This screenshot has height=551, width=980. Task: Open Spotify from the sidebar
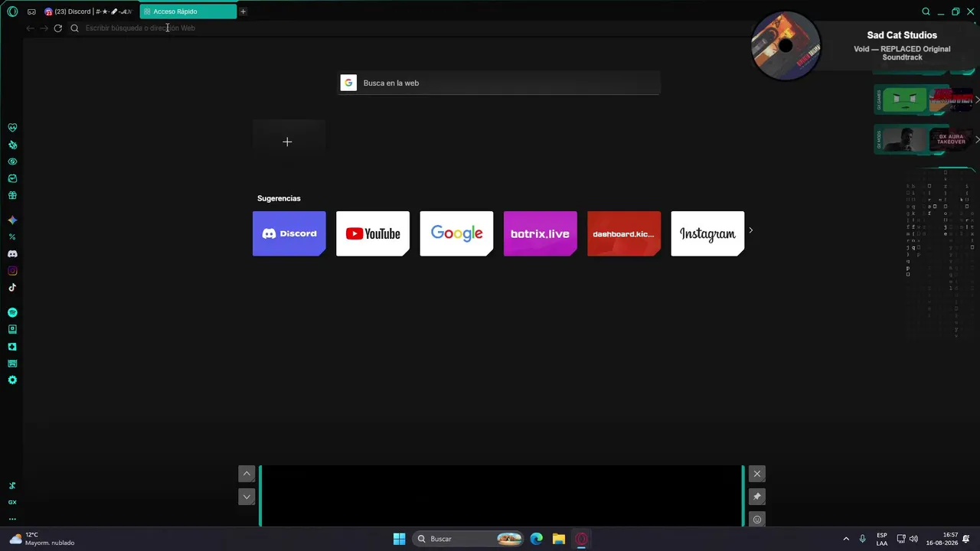12,312
